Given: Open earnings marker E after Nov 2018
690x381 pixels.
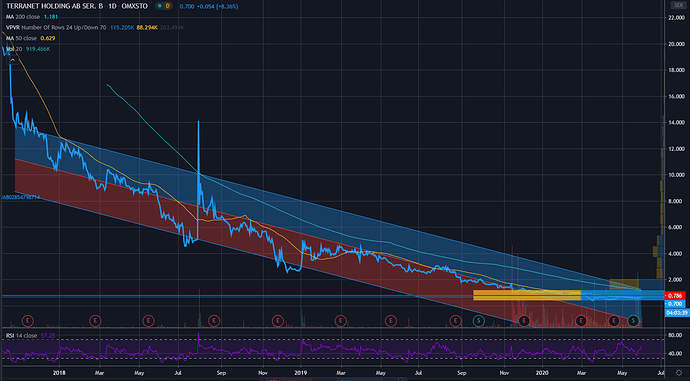Looking at the screenshot, I should (278, 321).
